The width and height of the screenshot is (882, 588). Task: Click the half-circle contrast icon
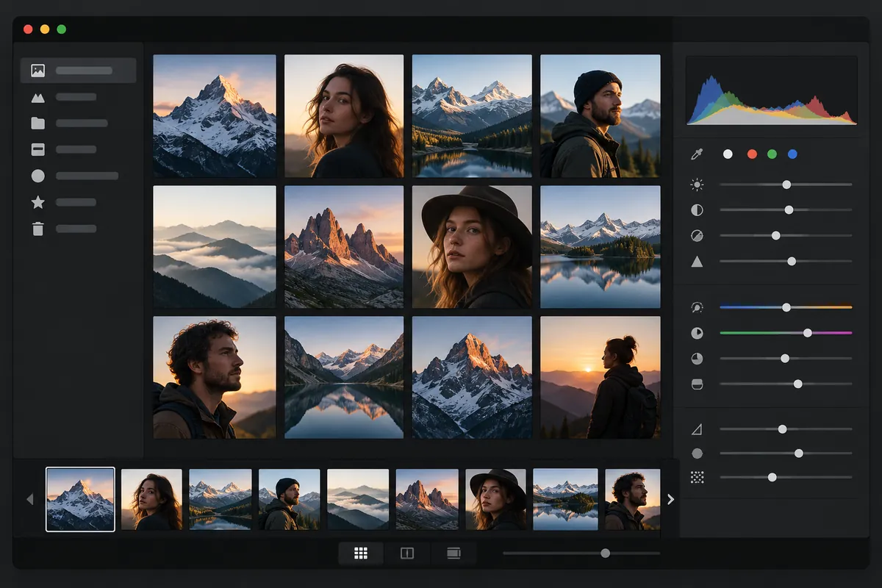tap(697, 210)
